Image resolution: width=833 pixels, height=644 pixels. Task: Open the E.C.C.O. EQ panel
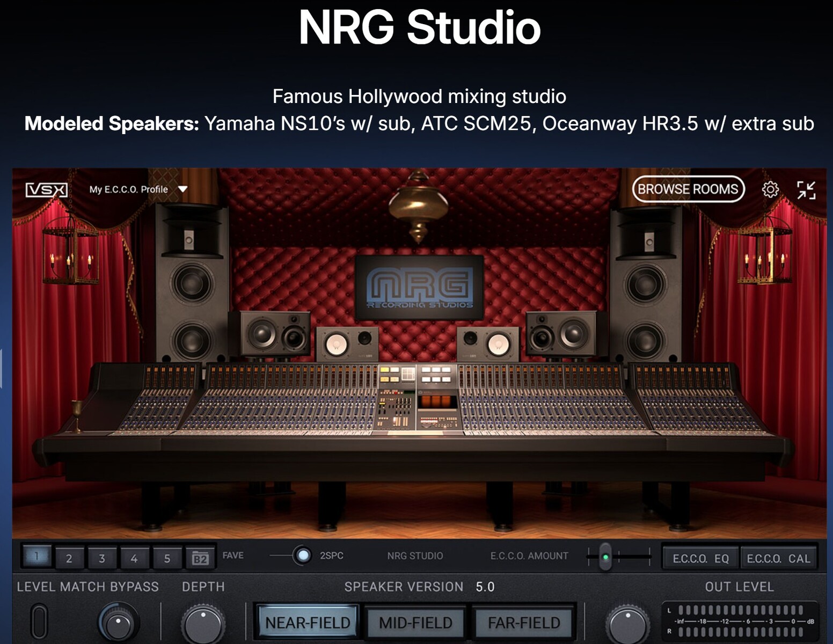tap(700, 559)
